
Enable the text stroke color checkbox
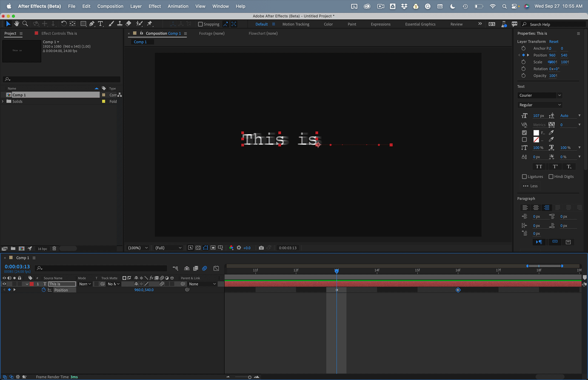click(x=524, y=139)
